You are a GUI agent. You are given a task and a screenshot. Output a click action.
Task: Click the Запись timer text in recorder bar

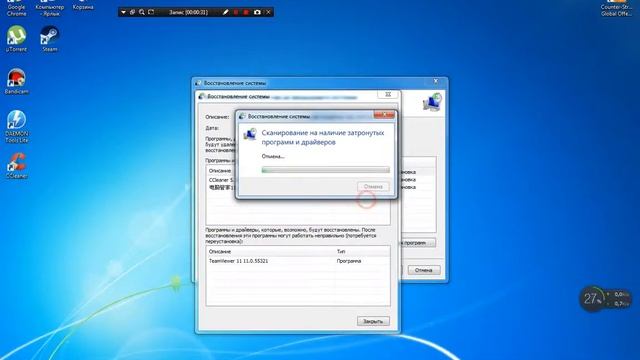188,12
